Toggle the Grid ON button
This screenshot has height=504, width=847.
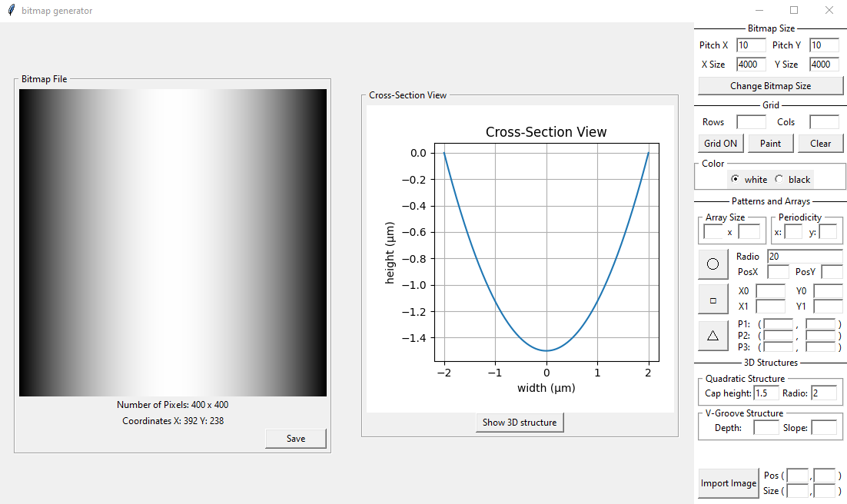pos(721,143)
